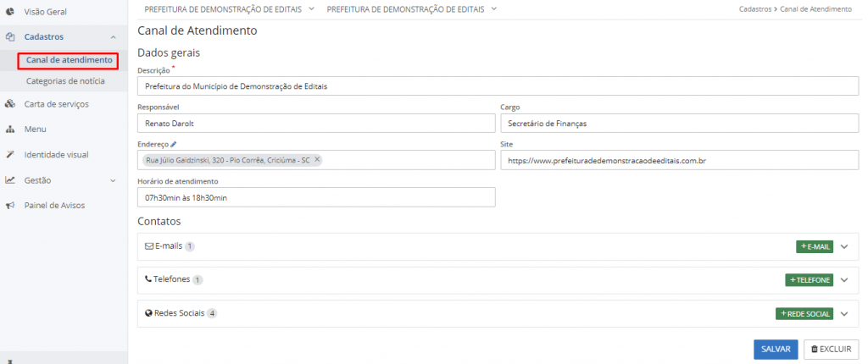868x364 pixels.
Task: Click the E-mails count badge
Action: 189,246
